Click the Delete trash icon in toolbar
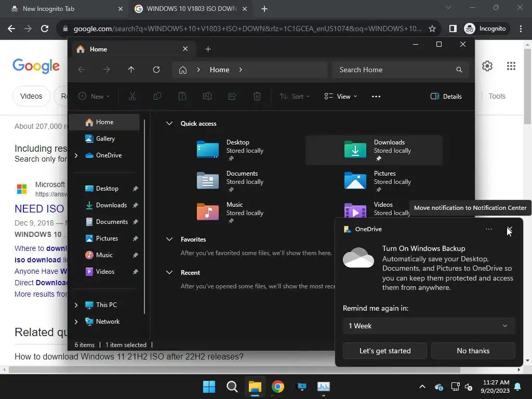 point(257,96)
